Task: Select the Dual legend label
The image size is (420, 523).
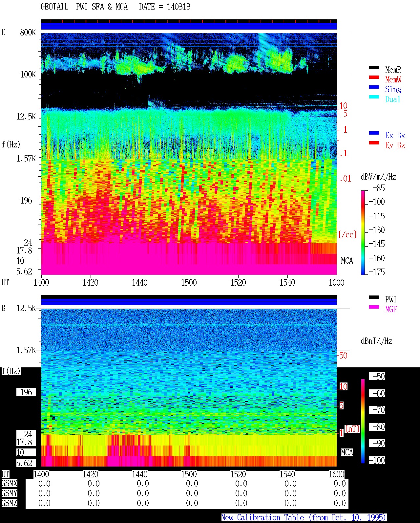Action: 393,99
